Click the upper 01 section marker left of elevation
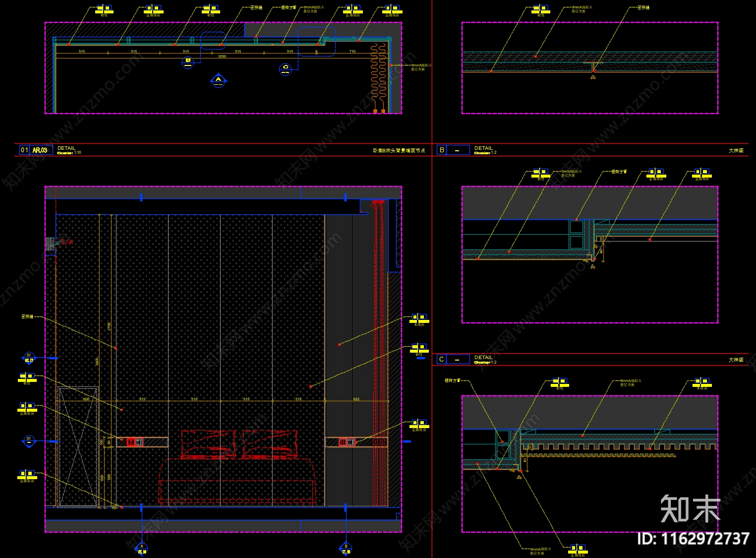756x558 pixels. pyautogui.click(x=29, y=358)
